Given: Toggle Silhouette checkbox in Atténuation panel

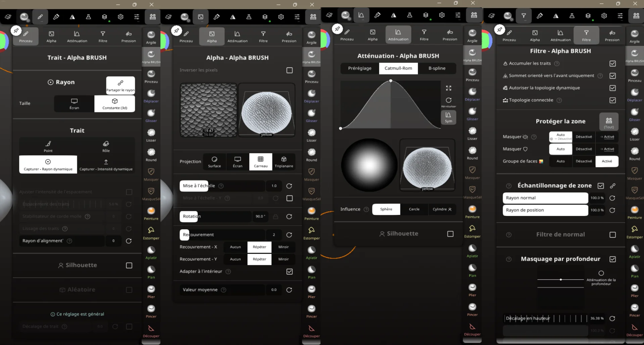Looking at the screenshot, I should [x=450, y=234].
